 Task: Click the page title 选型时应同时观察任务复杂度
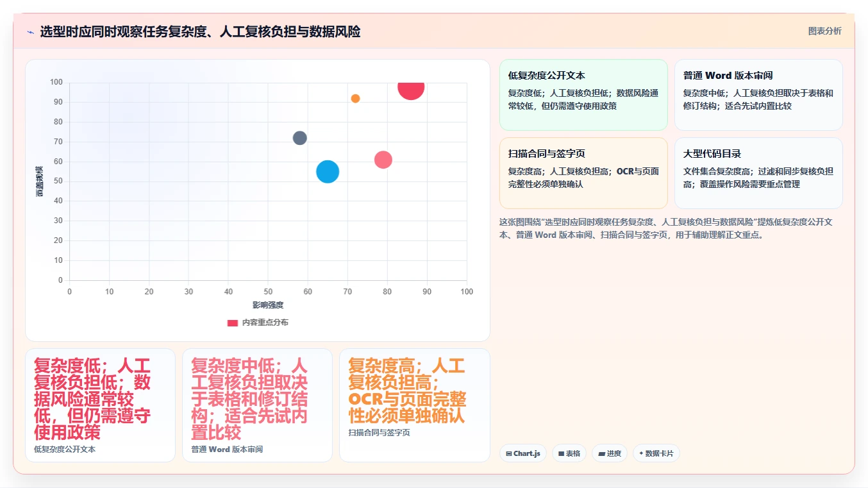(x=200, y=31)
